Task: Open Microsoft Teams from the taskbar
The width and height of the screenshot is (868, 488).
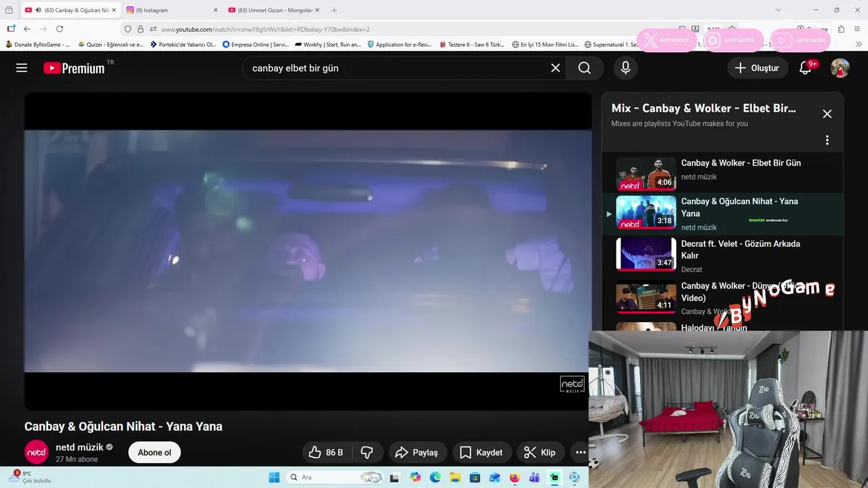Action: (x=534, y=477)
